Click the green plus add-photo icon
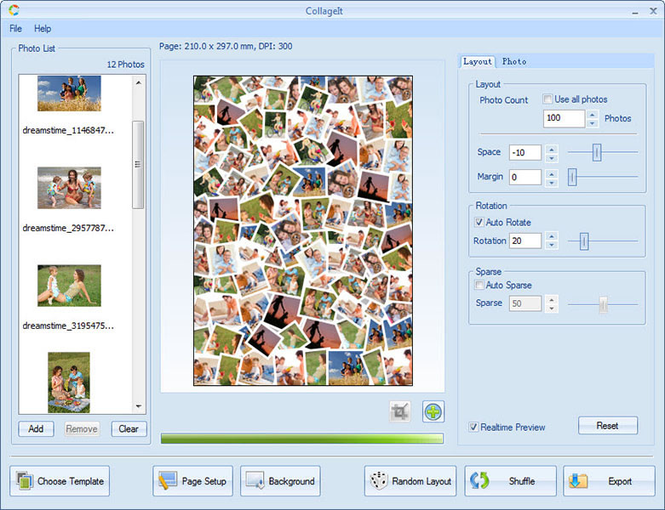The height and width of the screenshot is (510, 665). tap(433, 411)
